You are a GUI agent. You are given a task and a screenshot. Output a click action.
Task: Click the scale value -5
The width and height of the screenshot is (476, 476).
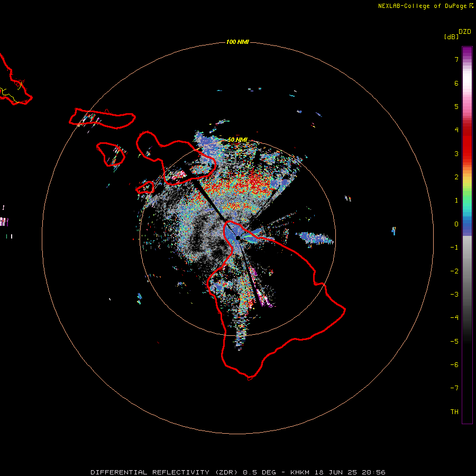tap(454, 342)
